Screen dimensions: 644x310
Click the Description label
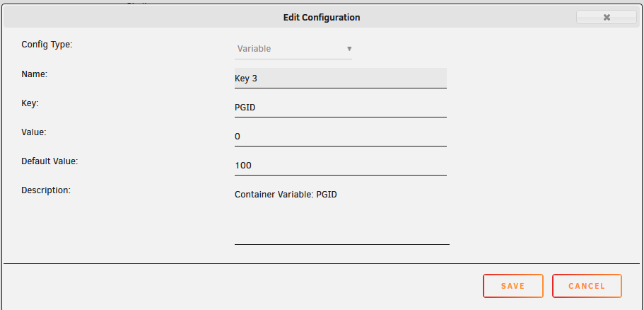(46, 190)
